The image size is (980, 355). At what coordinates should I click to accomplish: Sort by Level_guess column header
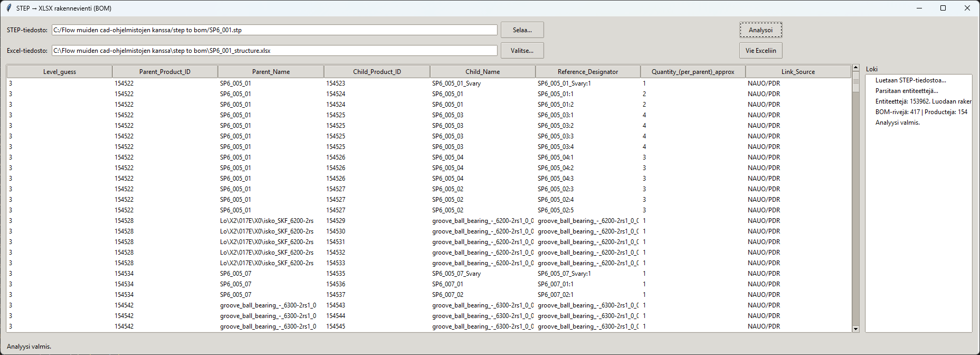tap(60, 72)
